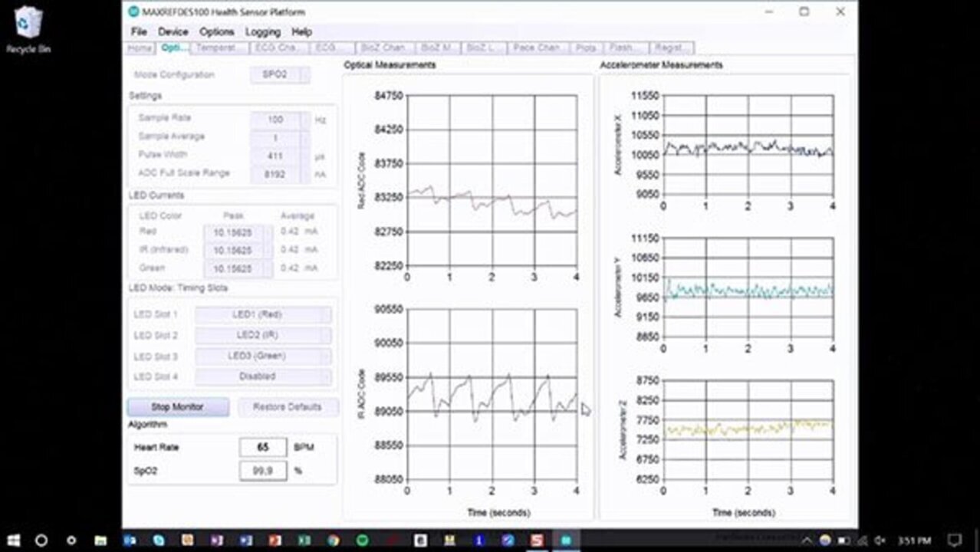Click the Restore Defaults button
This screenshot has height=552, width=980.
[288, 406]
